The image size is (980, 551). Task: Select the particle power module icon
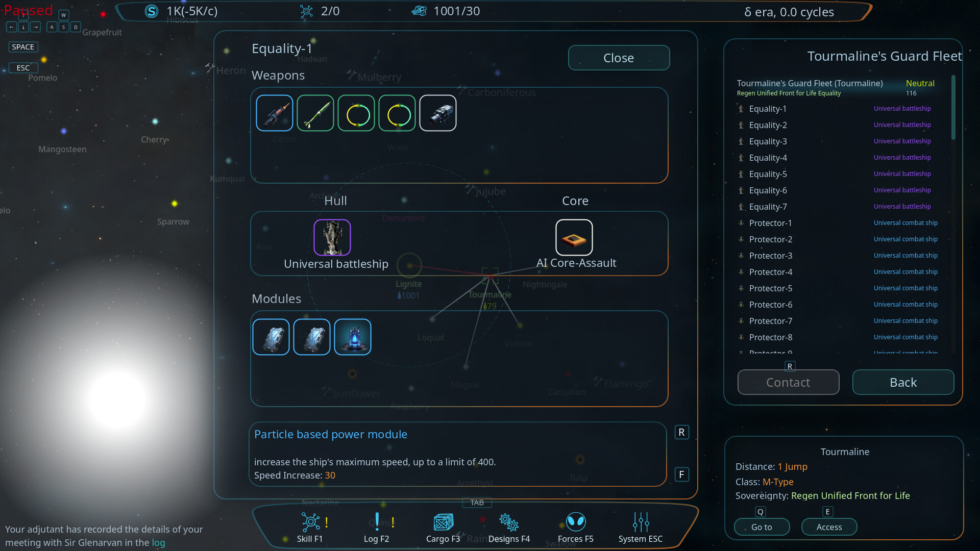pos(353,337)
